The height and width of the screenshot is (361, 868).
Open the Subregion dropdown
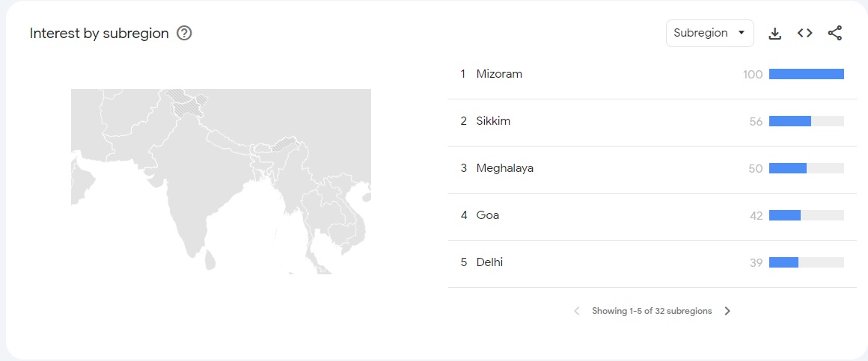coord(709,33)
